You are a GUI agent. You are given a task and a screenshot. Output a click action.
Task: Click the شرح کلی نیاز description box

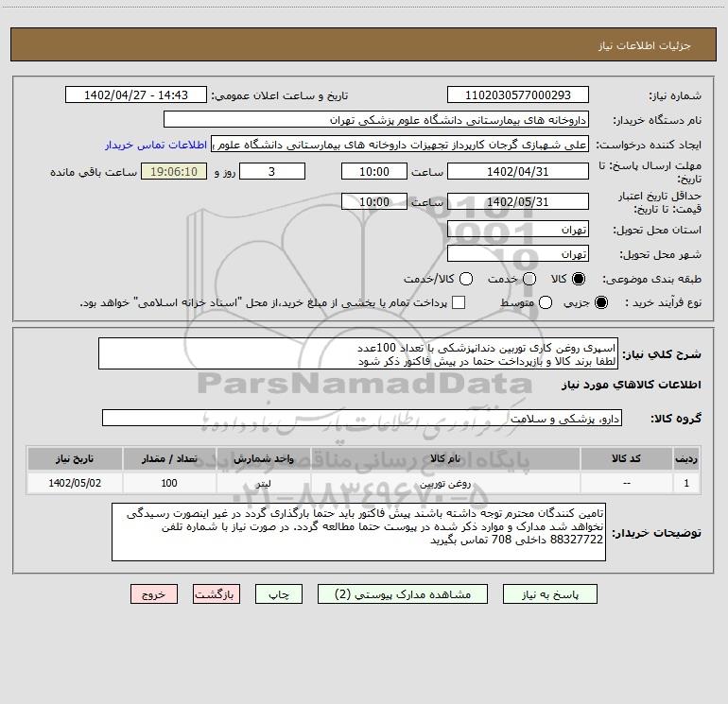click(x=358, y=353)
